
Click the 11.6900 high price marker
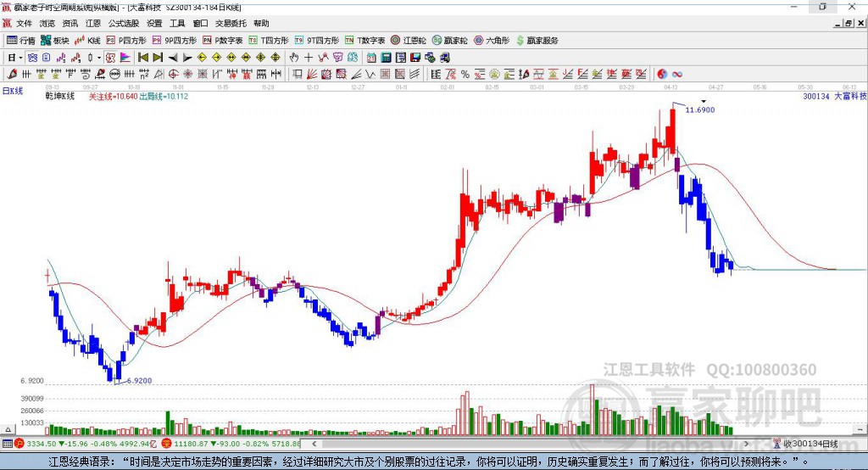coord(700,109)
